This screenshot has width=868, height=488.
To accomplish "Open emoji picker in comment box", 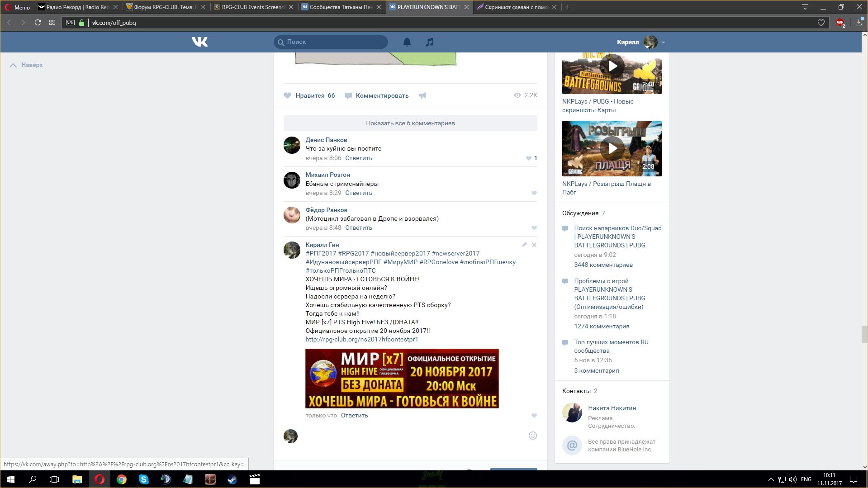I will click(532, 436).
